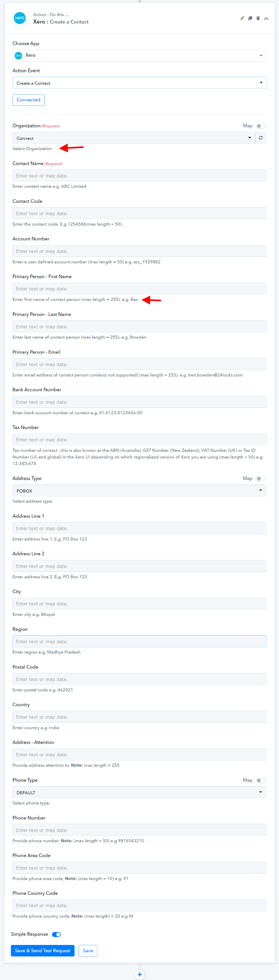This screenshot has width=279, height=980.
Task: Click the Contact Name input field
Action: (140, 175)
